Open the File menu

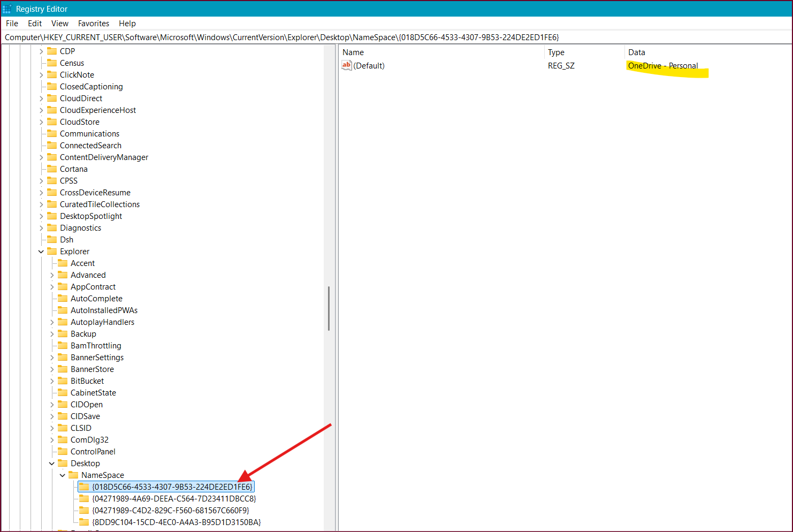[x=12, y=24]
